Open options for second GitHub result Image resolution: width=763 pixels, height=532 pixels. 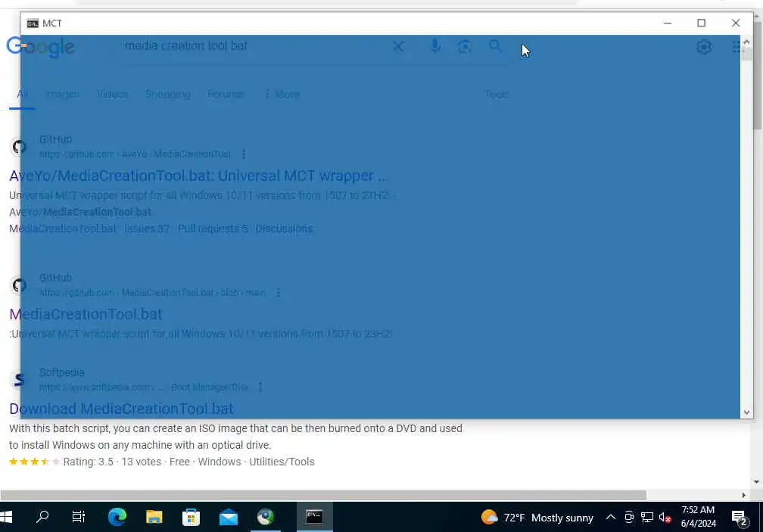point(278,293)
